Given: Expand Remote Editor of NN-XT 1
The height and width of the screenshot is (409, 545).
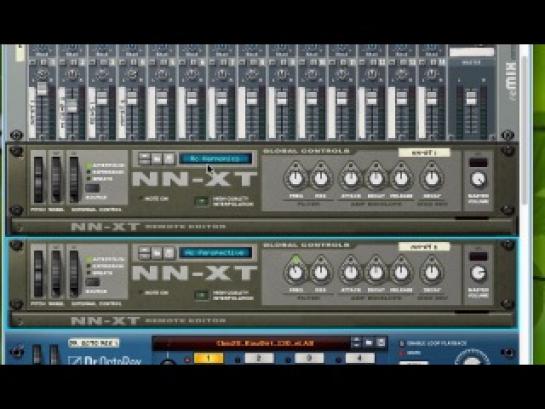Looking at the screenshot, I should pos(19,227).
